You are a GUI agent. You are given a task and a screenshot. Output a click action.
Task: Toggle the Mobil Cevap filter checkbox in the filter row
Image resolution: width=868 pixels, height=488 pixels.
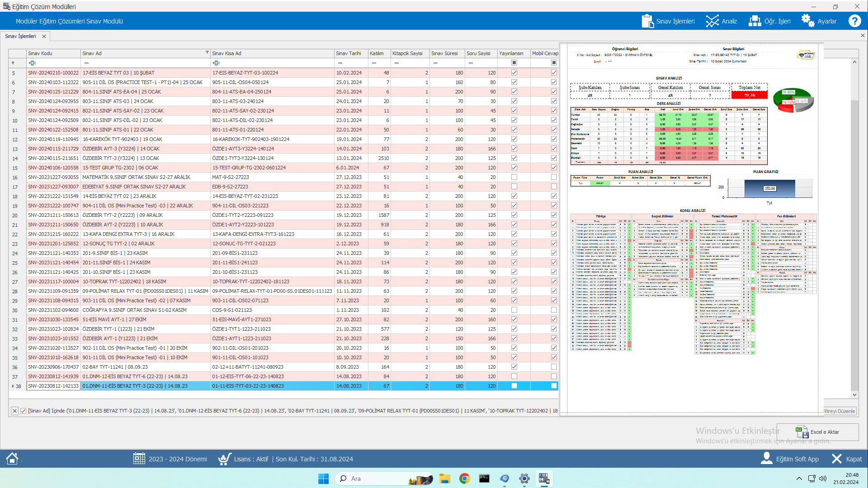click(x=554, y=63)
